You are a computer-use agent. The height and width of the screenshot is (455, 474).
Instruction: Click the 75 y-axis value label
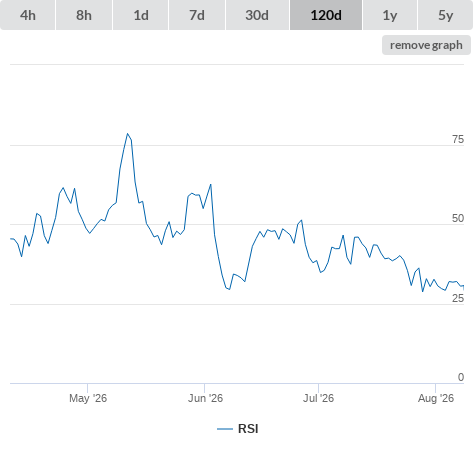(458, 139)
